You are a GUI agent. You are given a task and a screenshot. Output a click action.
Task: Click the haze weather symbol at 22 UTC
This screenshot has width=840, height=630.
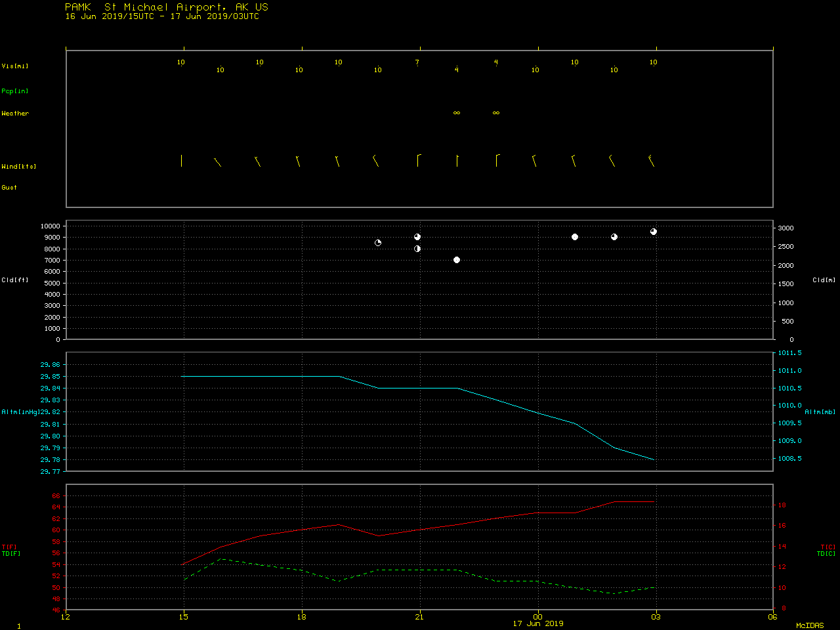457,113
